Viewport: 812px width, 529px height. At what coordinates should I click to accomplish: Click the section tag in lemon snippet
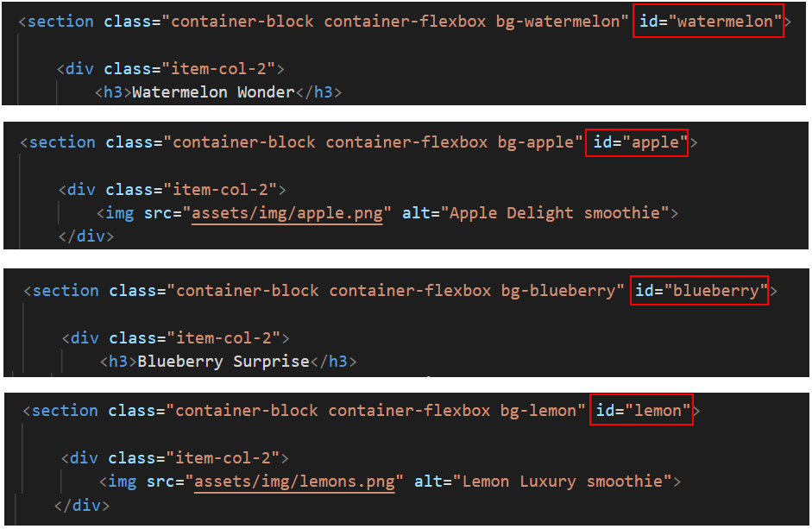[x=65, y=411]
